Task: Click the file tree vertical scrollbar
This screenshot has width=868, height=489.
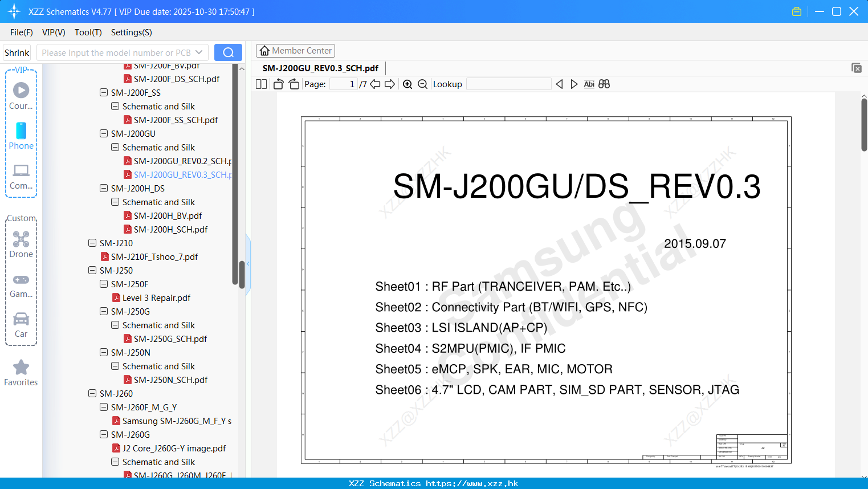Action: 242,274
